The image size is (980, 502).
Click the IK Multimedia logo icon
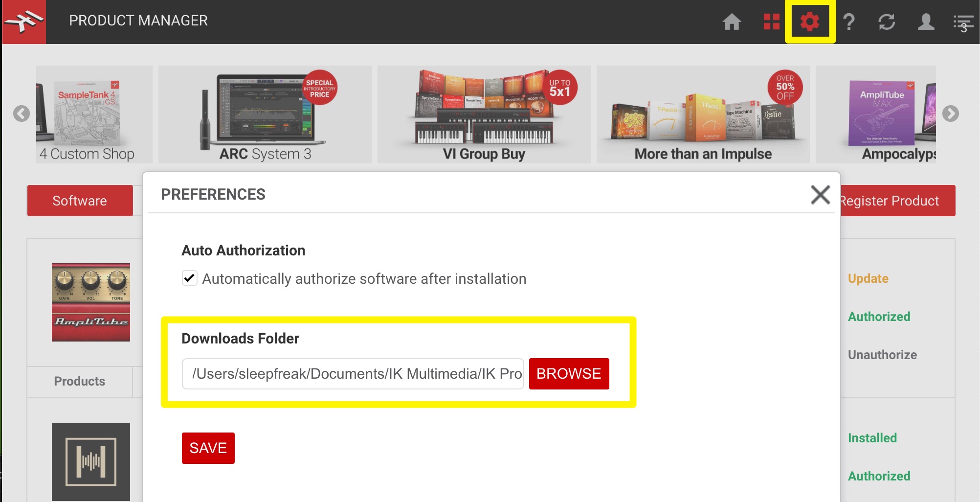tap(24, 22)
